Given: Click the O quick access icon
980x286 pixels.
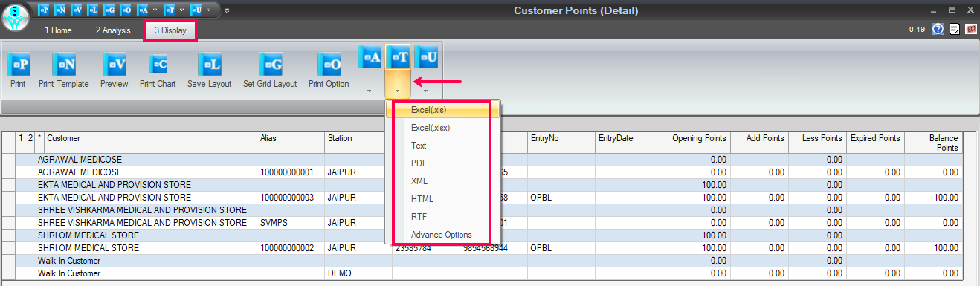Looking at the screenshot, I should click(126, 10).
